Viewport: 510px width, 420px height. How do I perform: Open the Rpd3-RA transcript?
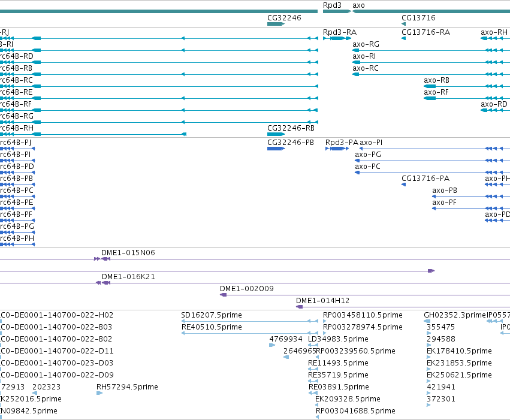pos(340,32)
